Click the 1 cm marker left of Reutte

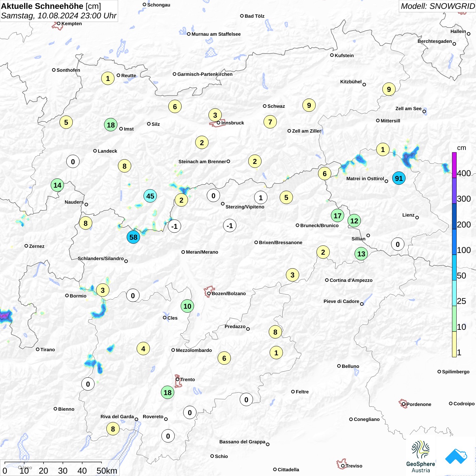pyautogui.click(x=108, y=79)
